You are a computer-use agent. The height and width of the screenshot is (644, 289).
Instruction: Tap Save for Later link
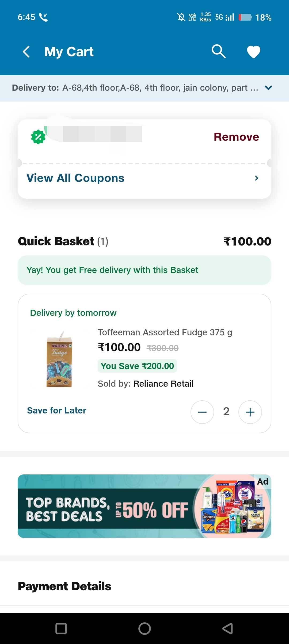click(x=57, y=411)
